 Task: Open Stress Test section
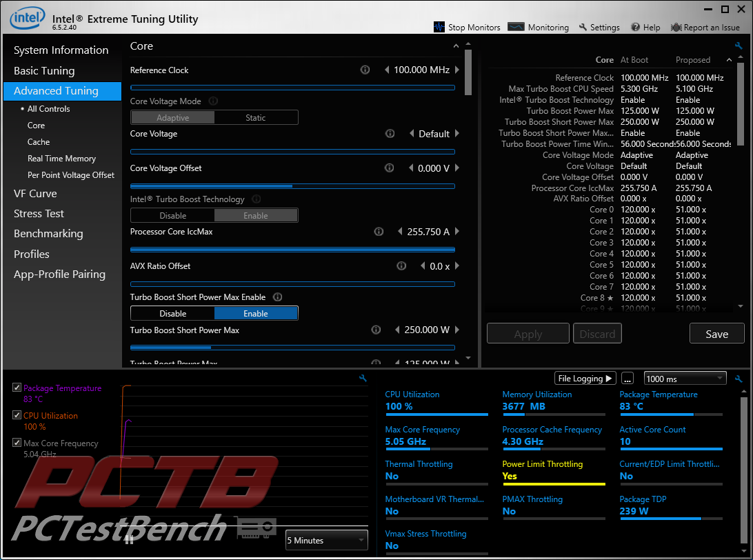[39, 214]
